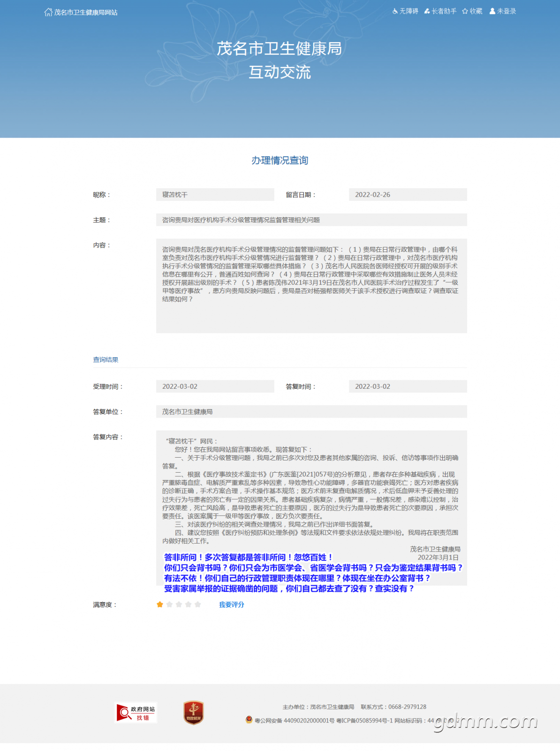The height and width of the screenshot is (751, 560).
Task: Click the 主题 subject field
Action: [x=311, y=220]
